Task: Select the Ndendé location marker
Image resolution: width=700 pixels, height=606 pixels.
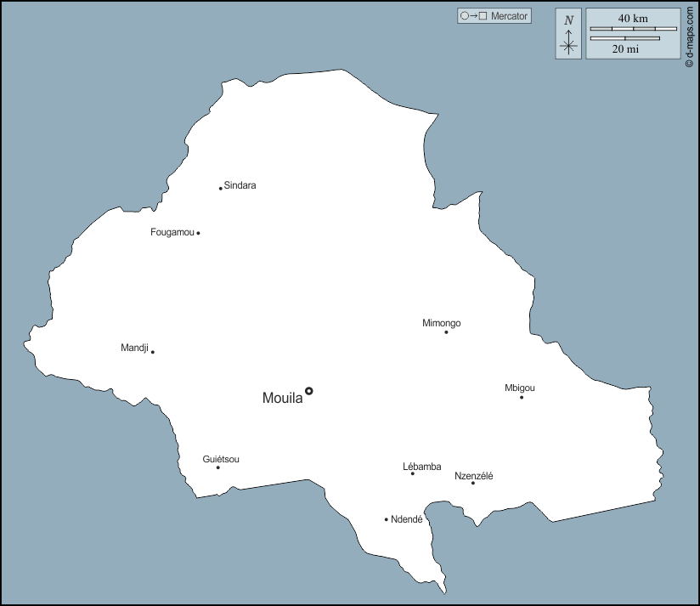Action: [387, 518]
